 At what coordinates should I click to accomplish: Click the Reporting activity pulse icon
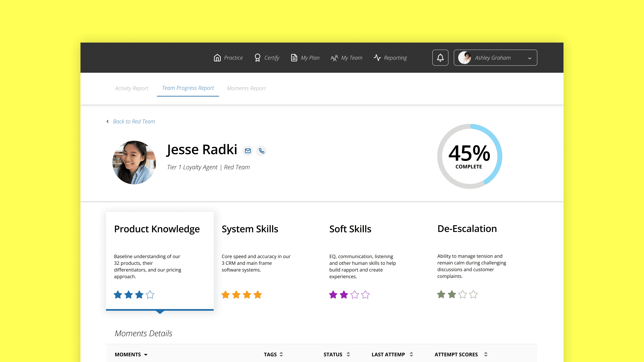tap(377, 58)
